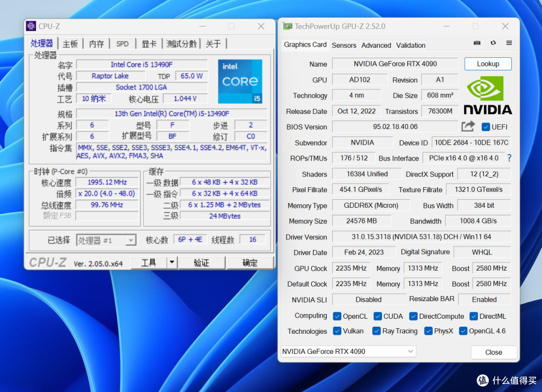
Task: Click the Driver Version field
Action: tap(421, 237)
